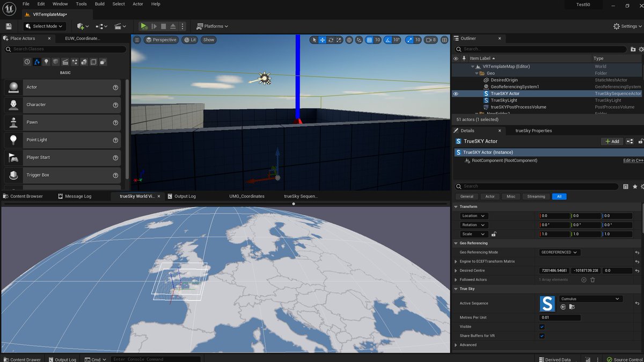Select the Translate (move) gizmo tool in the viewport
This screenshot has width=644, height=362.
click(323, 40)
